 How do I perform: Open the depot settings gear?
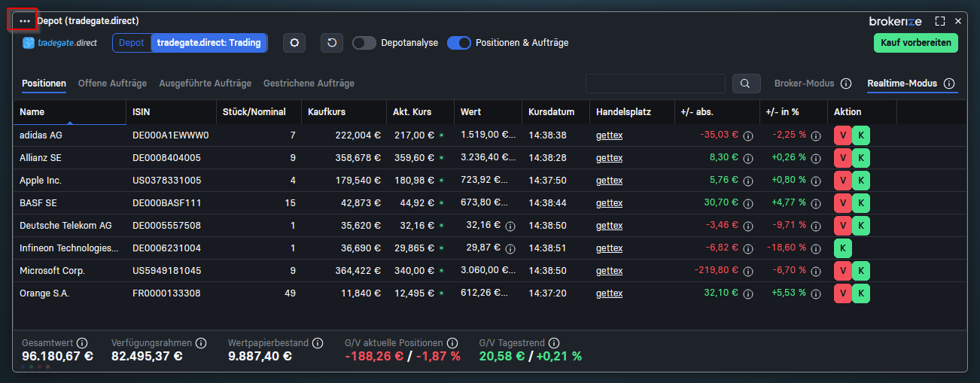point(294,43)
